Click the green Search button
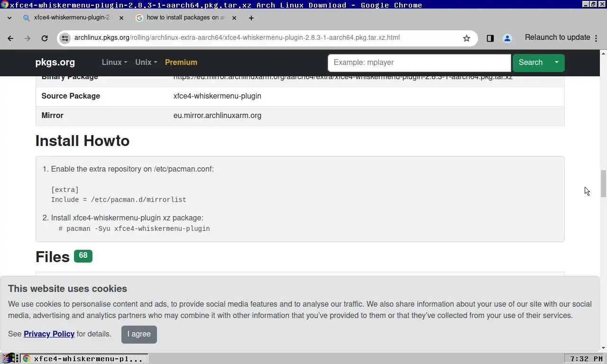The image size is (607, 364). point(530,63)
